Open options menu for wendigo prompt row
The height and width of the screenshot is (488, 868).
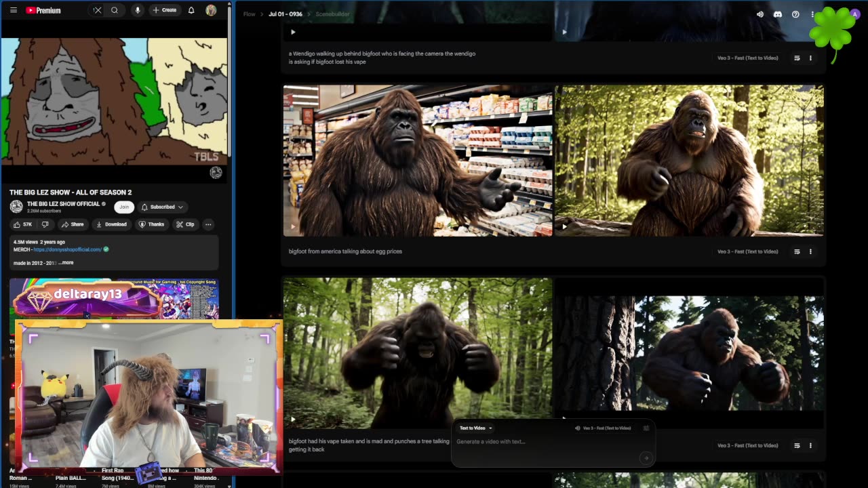tap(810, 58)
